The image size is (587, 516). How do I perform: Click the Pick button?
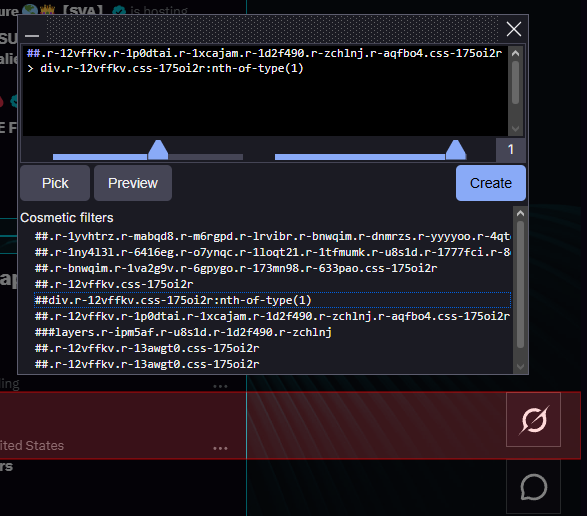coord(55,183)
